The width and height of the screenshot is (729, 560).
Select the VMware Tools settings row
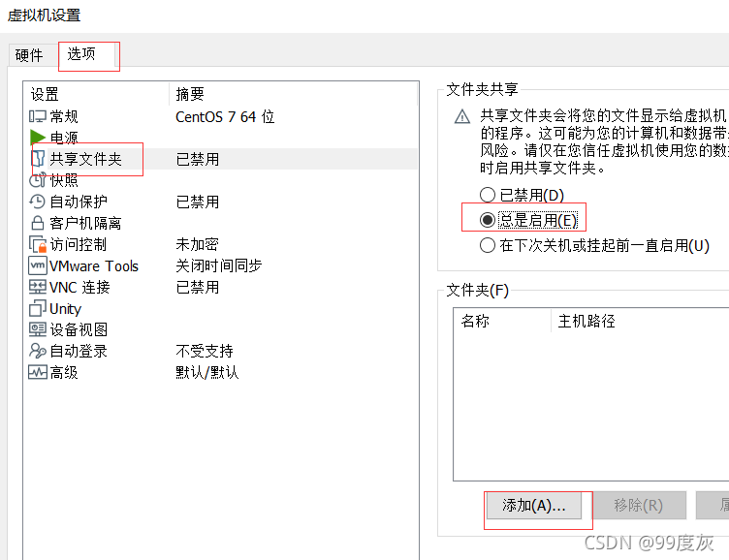pos(221,265)
